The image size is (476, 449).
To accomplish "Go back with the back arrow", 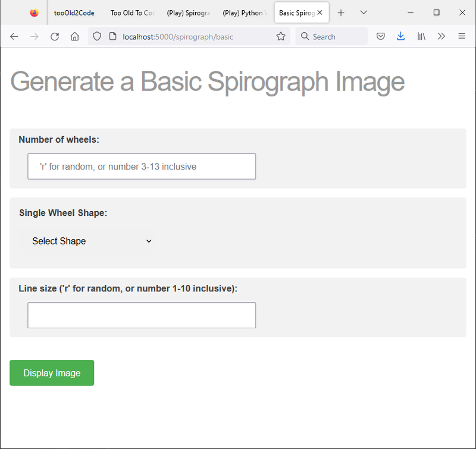I will (14, 37).
